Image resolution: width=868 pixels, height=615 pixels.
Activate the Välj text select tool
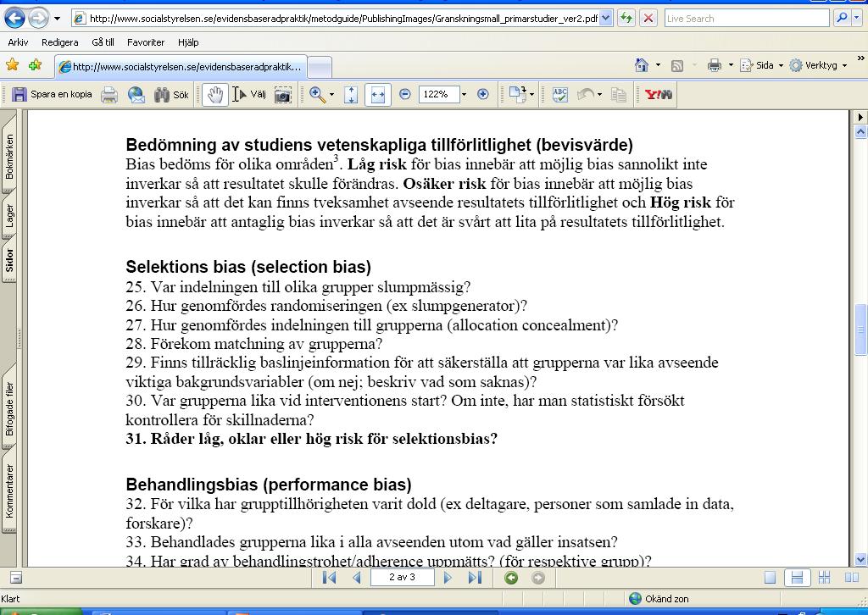(x=249, y=95)
